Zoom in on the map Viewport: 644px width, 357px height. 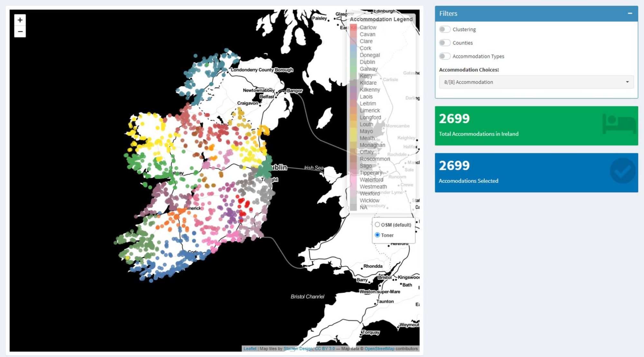[x=20, y=20]
